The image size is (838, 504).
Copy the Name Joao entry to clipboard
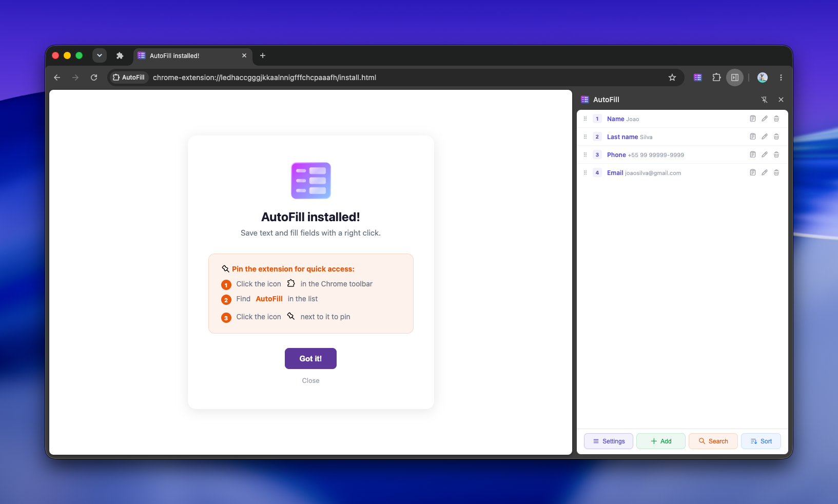click(x=752, y=119)
